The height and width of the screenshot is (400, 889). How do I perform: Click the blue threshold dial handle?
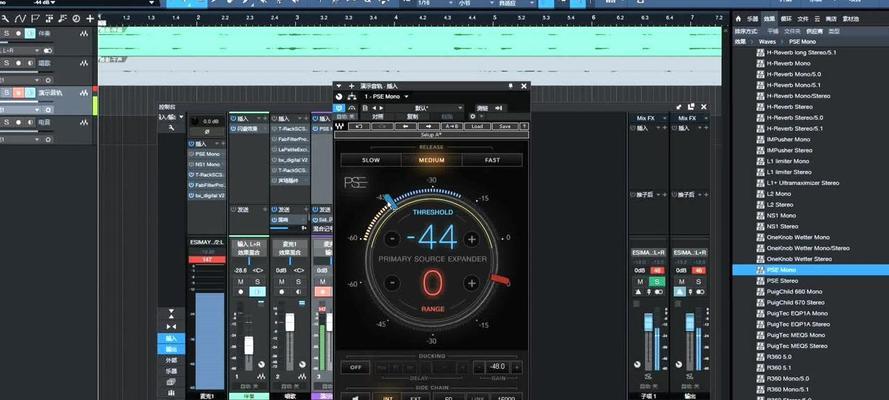point(390,201)
